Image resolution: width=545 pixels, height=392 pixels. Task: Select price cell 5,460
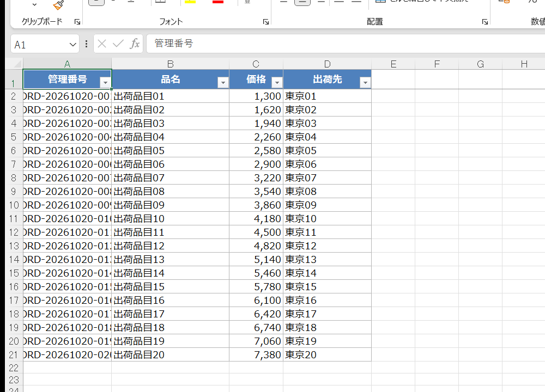click(256, 273)
